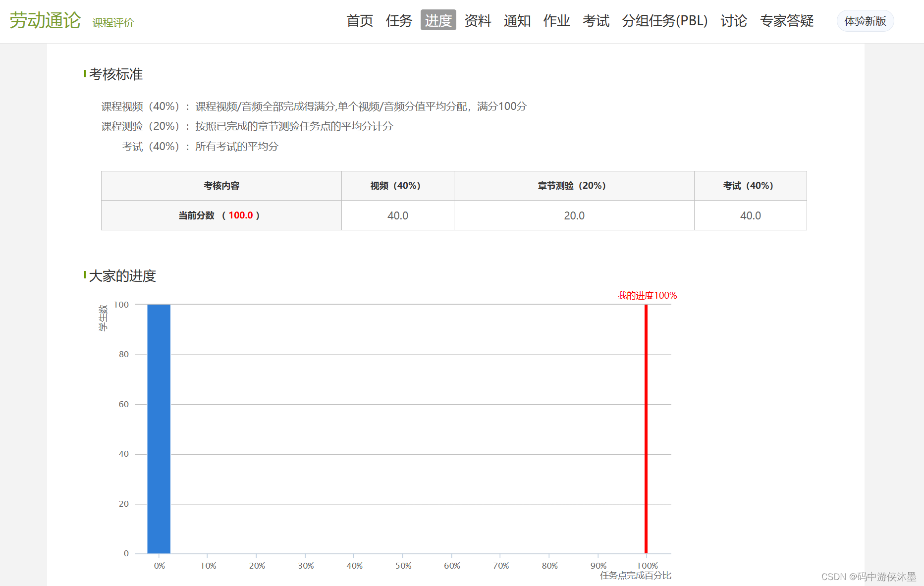Open 分组任务(PBL) tab
924x586 pixels.
[665, 21]
